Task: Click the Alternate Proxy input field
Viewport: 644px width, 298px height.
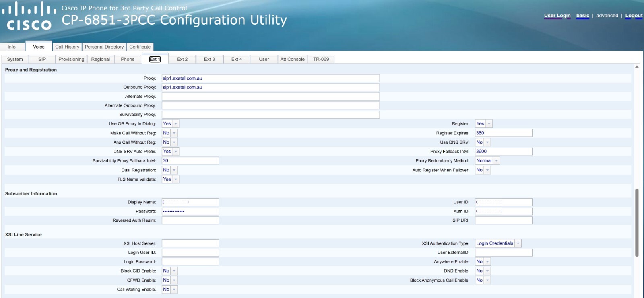Action: pyautogui.click(x=270, y=97)
